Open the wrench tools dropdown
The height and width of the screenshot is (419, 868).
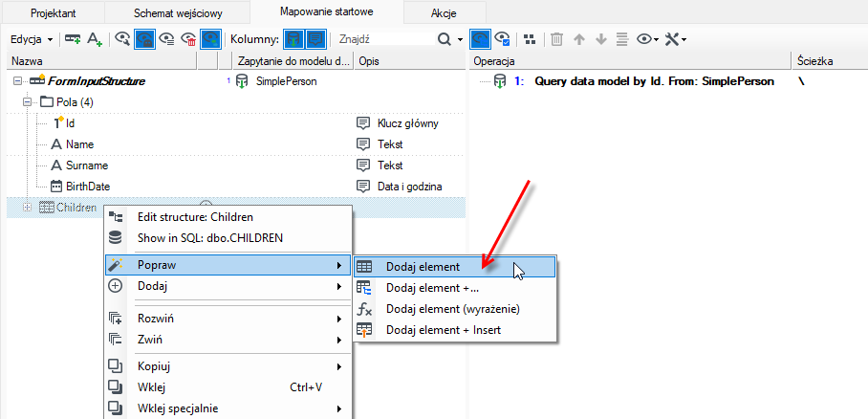pyautogui.click(x=675, y=39)
